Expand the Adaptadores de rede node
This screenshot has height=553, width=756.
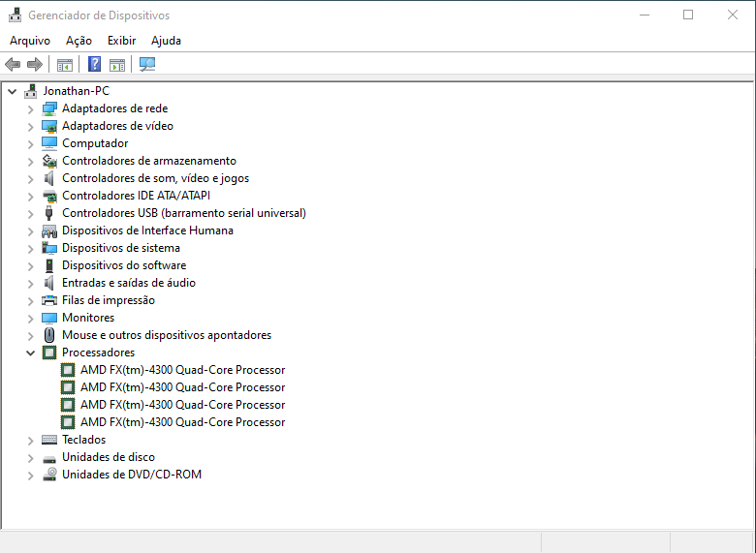[x=31, y=109]
